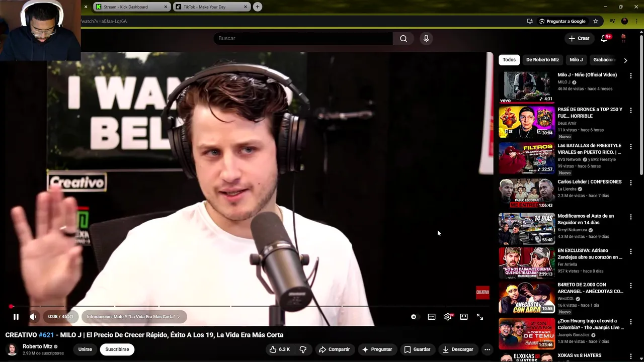Open browser three-dot menu
Image resolution: width=644 pixels, height=362 pixels.
[636, 21]
